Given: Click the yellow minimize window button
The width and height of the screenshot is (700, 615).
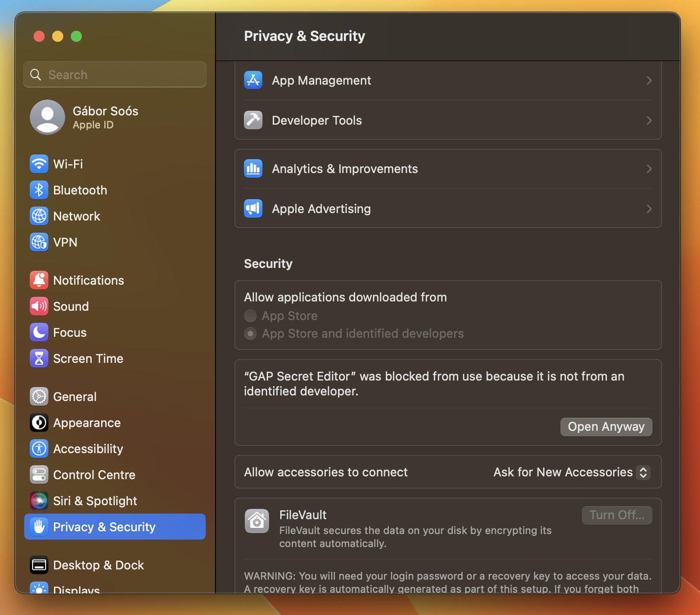Looking at the screenshot, I should coord(58,36).
